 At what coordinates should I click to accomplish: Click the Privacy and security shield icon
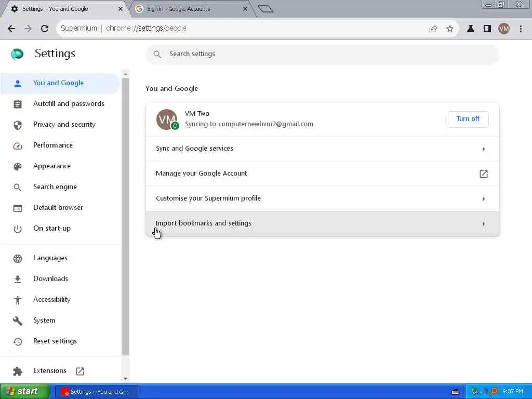tap(17, 125)
